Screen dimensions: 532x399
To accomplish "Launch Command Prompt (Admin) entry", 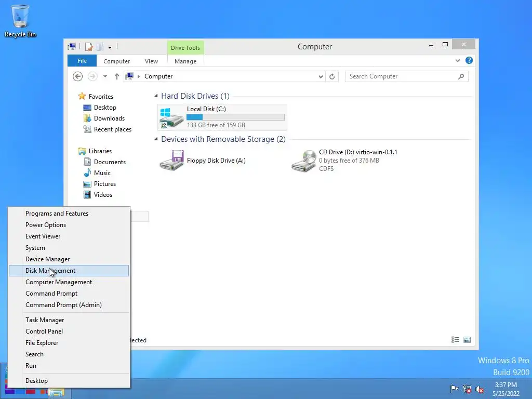I will tap(69, 305).
